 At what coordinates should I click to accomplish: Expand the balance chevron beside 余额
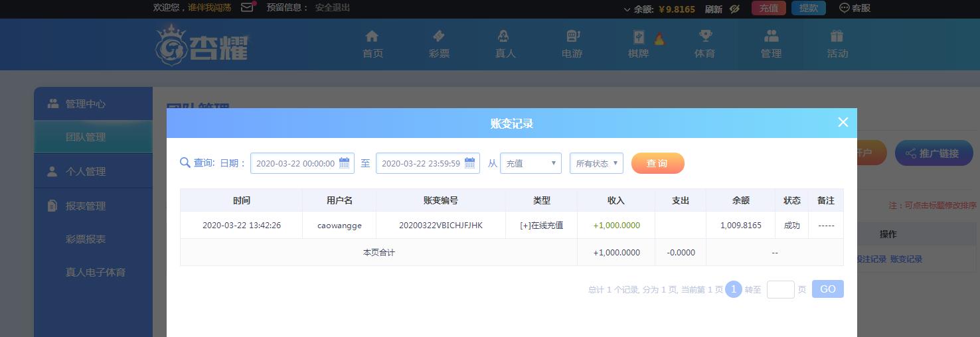[x=627, y=9]
